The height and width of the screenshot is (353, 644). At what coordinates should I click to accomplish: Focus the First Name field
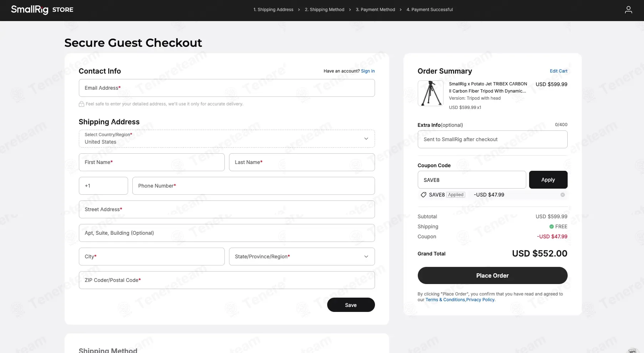tap(152, 162)
